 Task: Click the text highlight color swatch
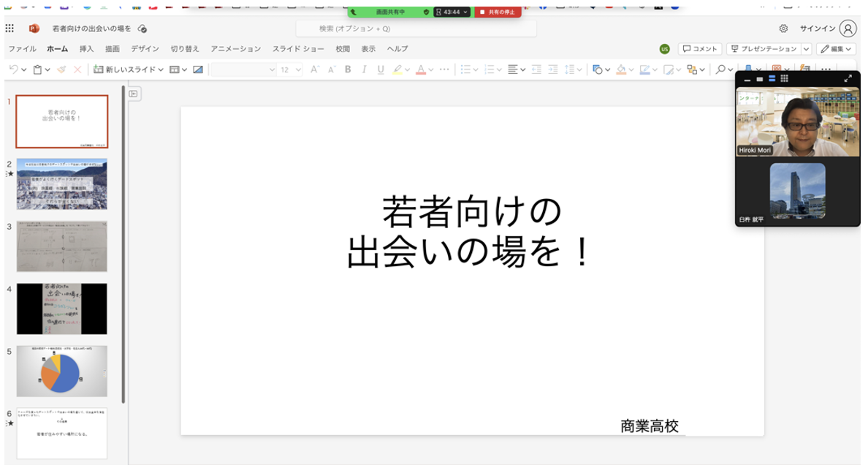(x=397, y=69)
